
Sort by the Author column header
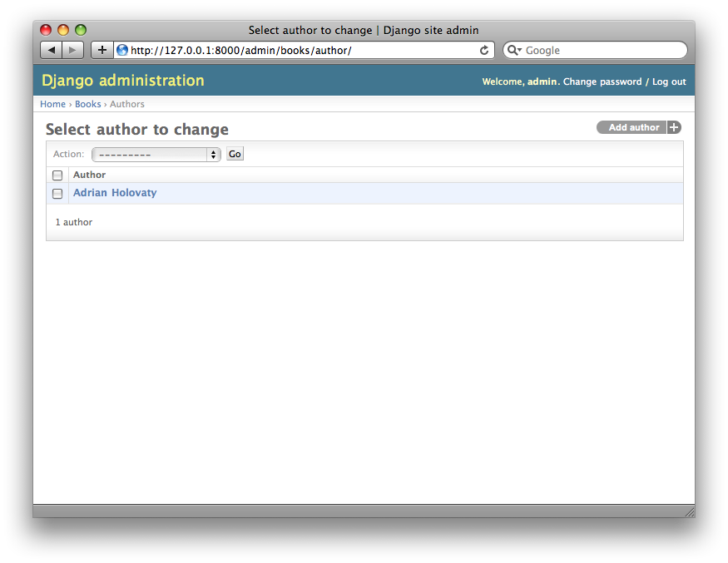click(90, 175)
